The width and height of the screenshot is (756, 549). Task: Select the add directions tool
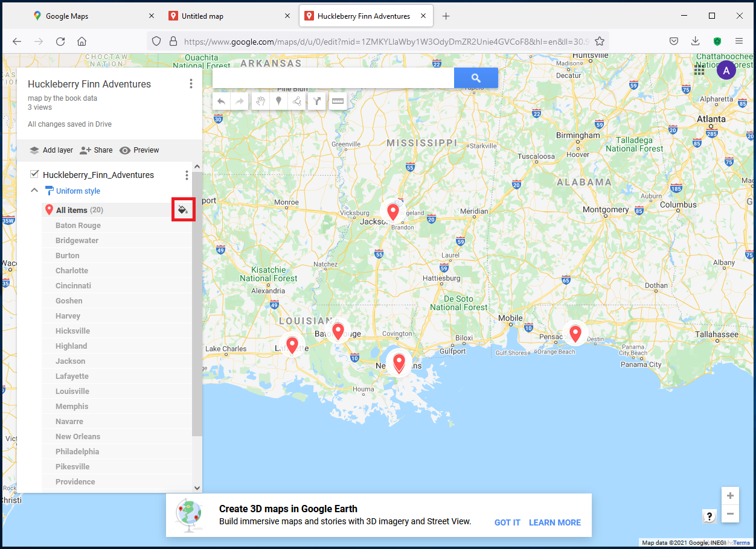click(317, 101)
